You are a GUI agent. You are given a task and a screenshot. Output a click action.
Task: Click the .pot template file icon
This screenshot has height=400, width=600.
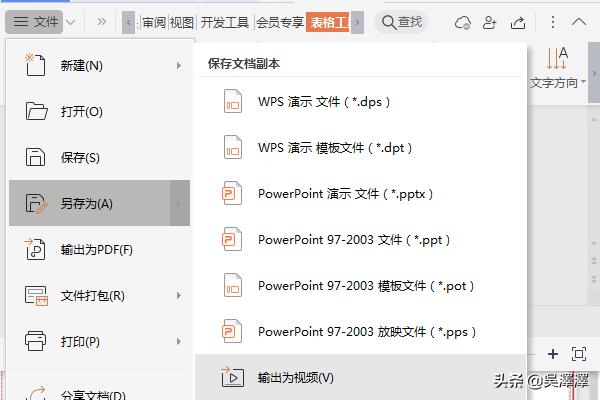(233, 285)
